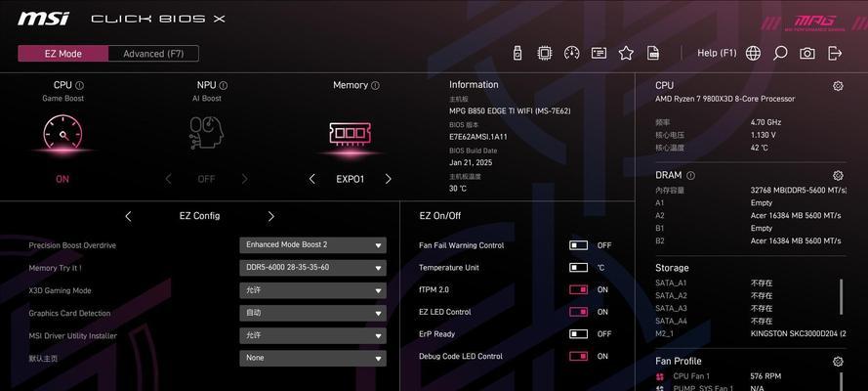Click the Fan Profile heading

click(679, 361)
